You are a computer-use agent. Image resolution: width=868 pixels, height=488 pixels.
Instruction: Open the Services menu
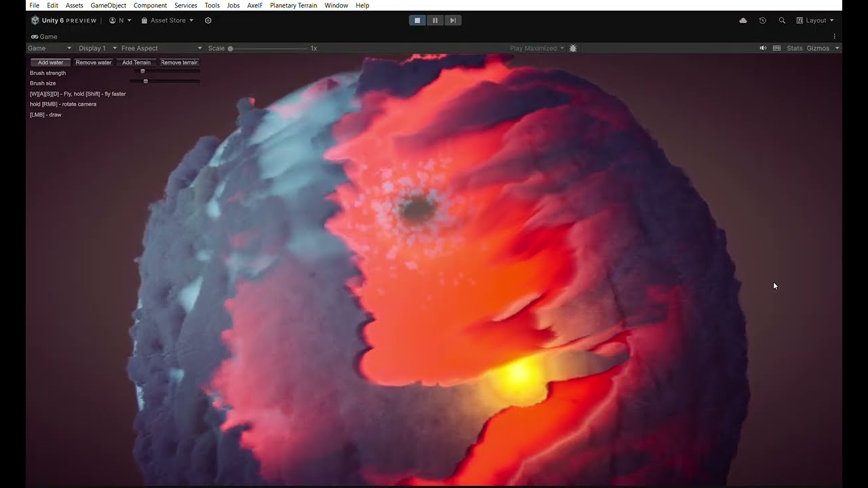click(186, 5)
